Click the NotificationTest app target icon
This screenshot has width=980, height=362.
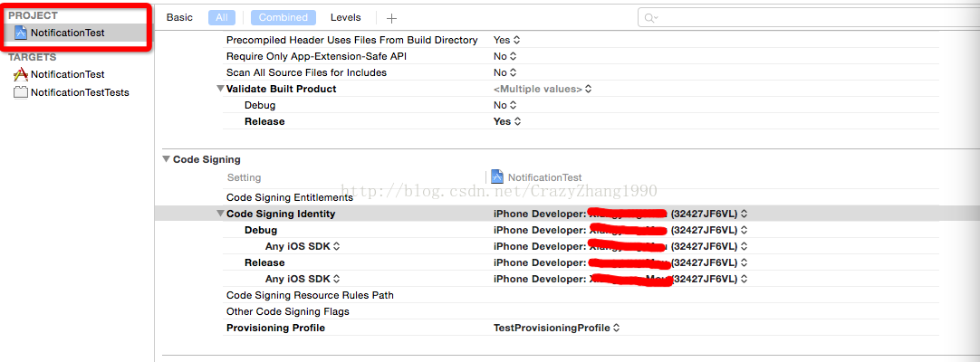click(x=21, y=74)
